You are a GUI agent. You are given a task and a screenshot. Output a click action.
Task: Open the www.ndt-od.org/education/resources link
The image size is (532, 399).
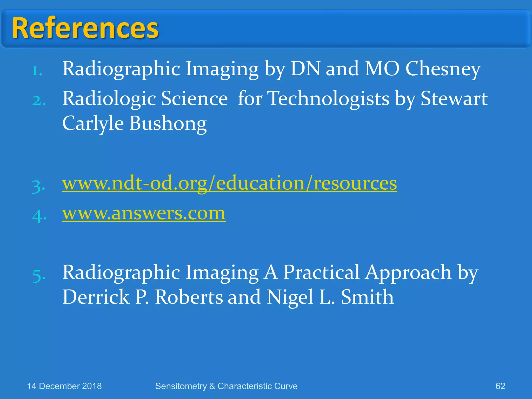click(229, 184)
